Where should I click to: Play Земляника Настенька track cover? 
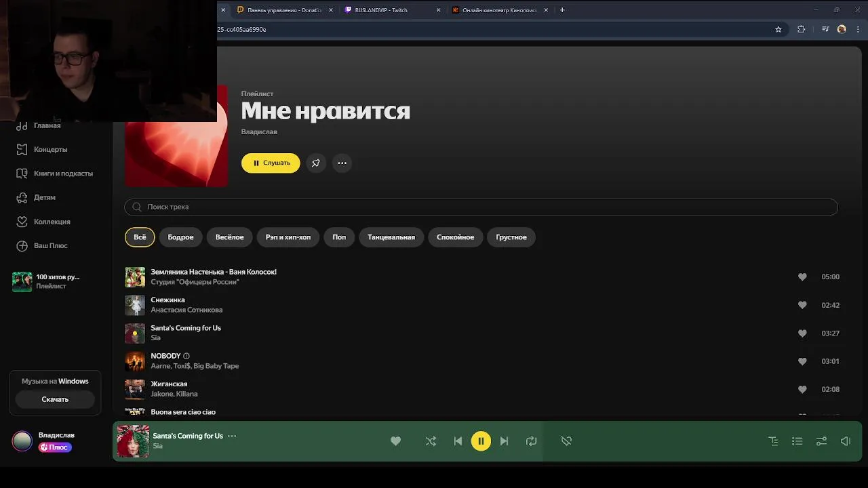[135, 277]
